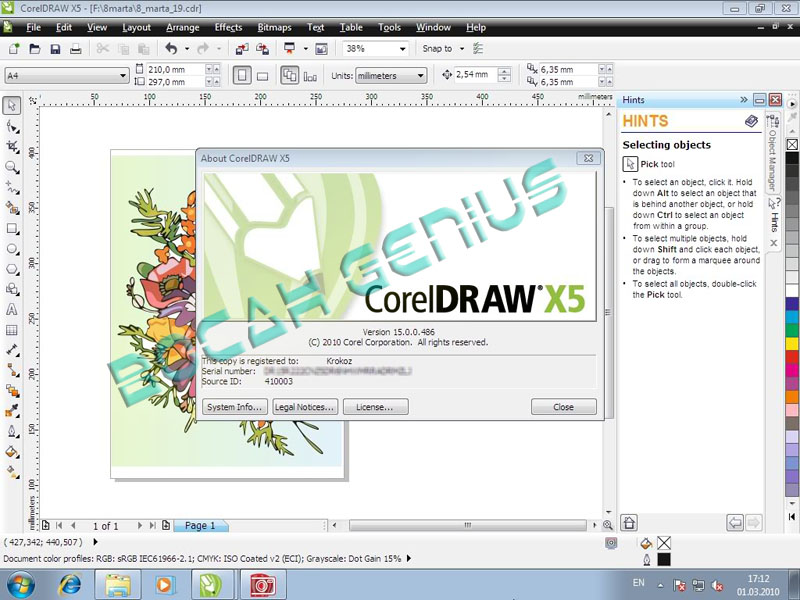Click the Print icon in toolbar
Viewport: 800px width, 600px height.
pyautogui.click(x=76, y=48)
